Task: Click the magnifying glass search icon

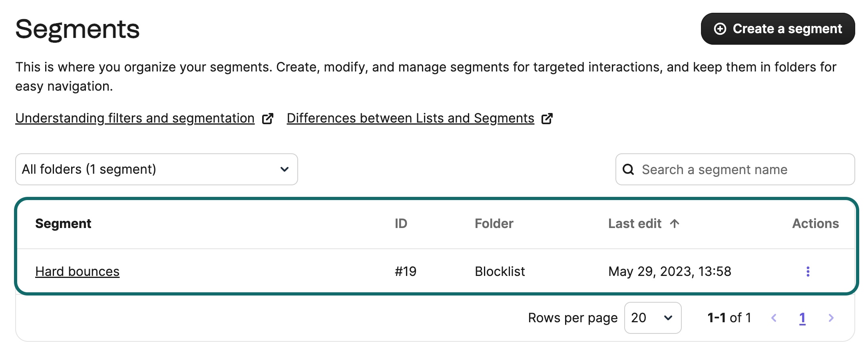Action: tap(628, 170)
